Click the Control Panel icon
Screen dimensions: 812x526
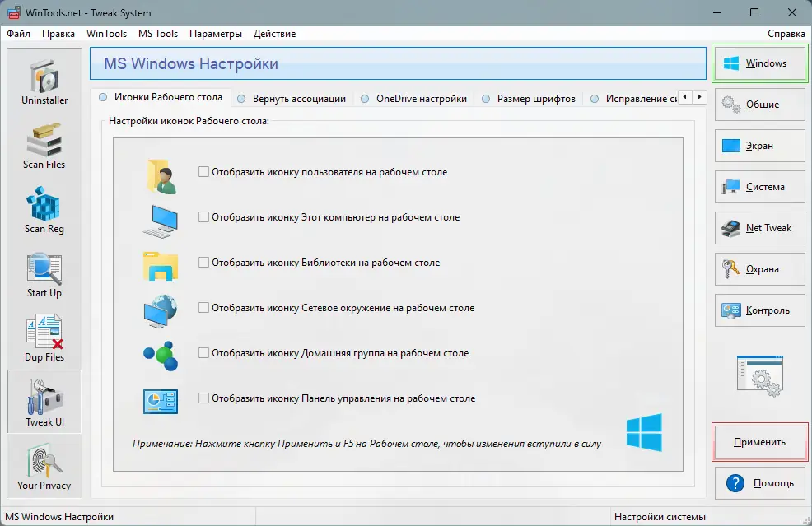[x=161, y=402]
